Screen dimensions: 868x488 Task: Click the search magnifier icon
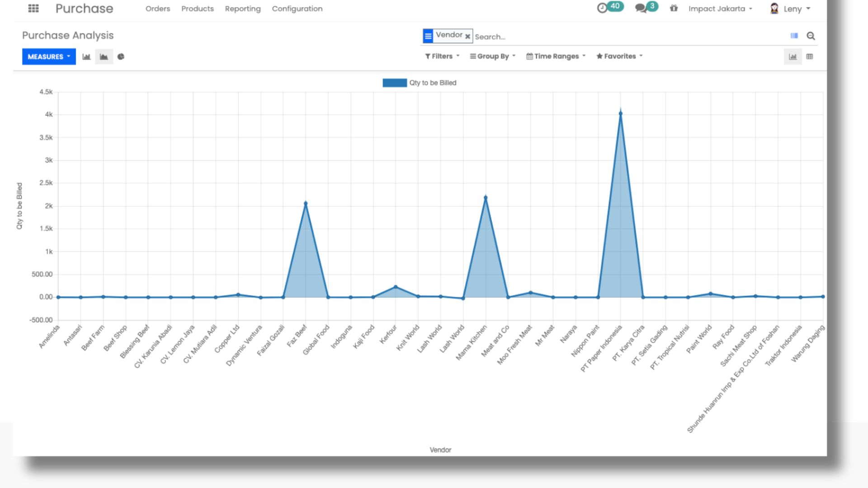coord(811,36)
